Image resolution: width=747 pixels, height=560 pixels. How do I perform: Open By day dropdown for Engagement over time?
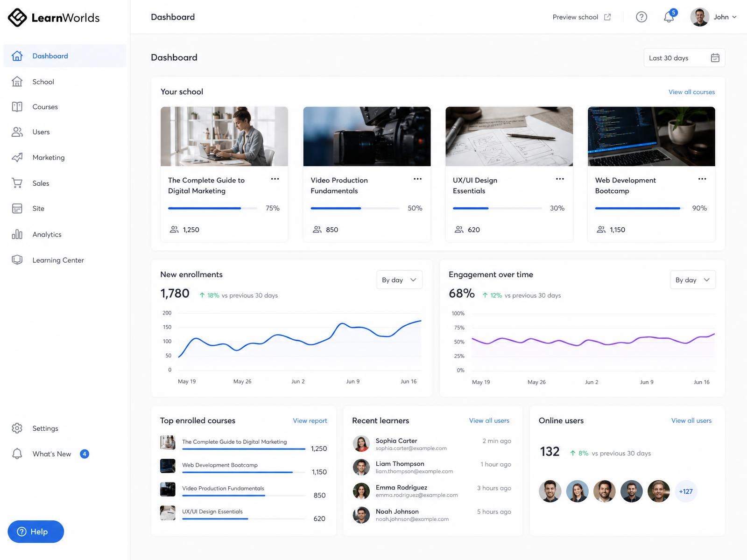tap(692, 280)
